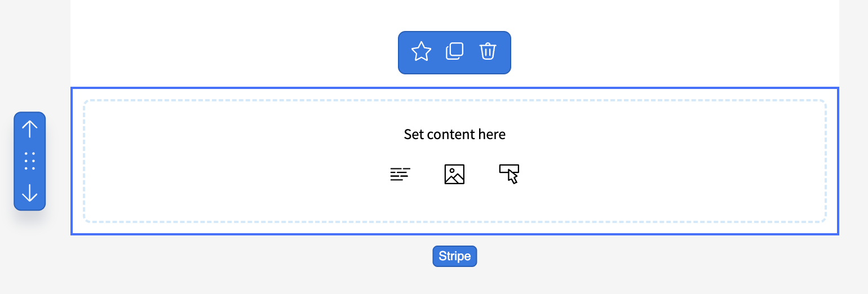Insert a text block into the container
The height and width of the screenshot is (294, 868).
(x=400, y=175)
